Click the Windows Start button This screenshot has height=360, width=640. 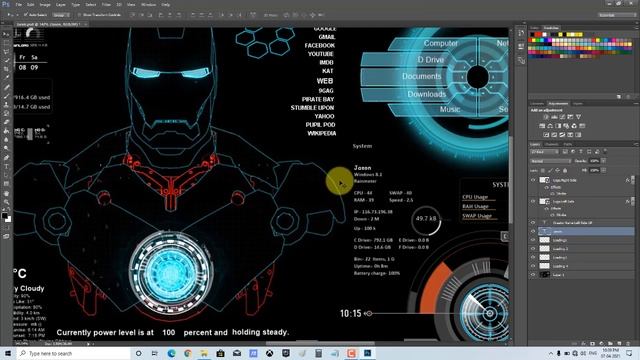(8, 353)
